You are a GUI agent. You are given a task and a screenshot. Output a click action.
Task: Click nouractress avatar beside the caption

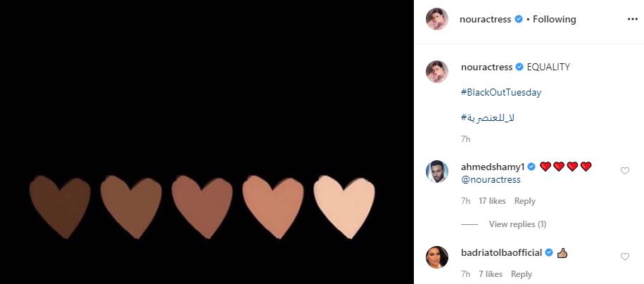coord(437,72)
